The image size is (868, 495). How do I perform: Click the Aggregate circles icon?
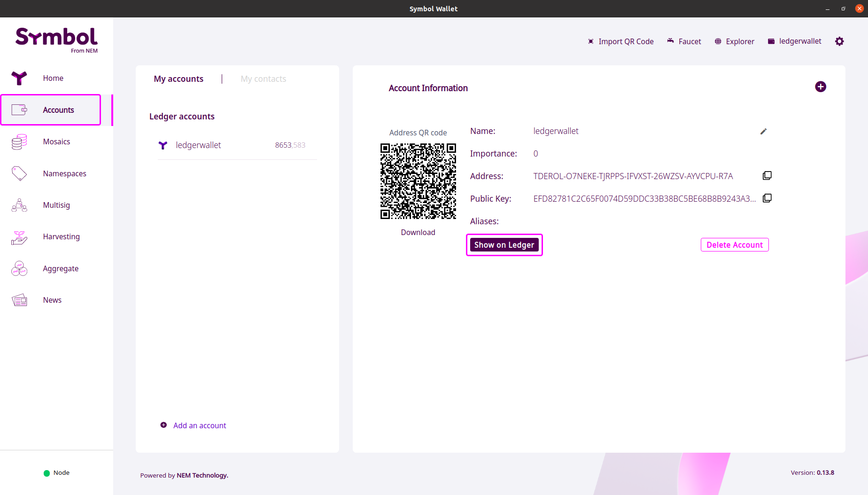click(19, 268)
